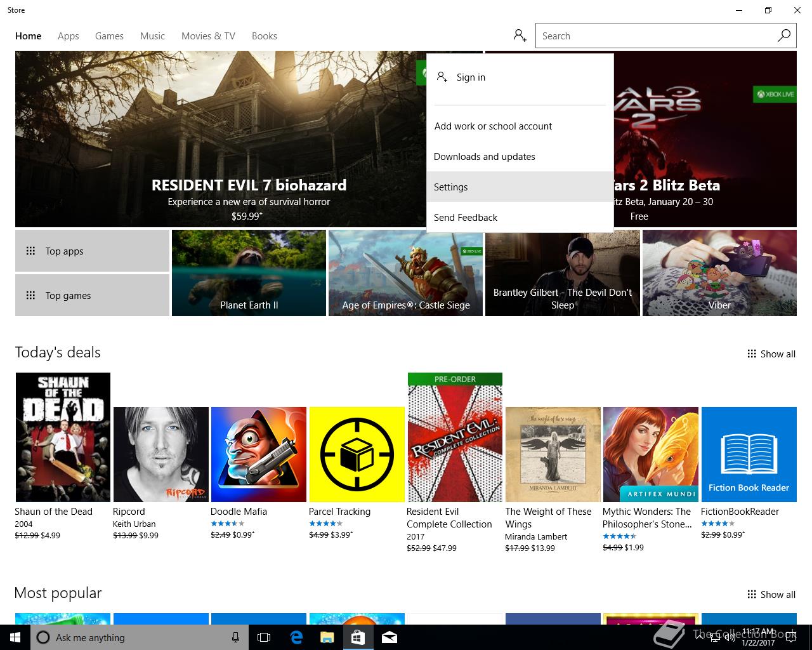The width and height of the screenshot is (812, 650).
Task: Click the Doodle Mafia title text
Action: pyautogui.click(x=239, y=512)
